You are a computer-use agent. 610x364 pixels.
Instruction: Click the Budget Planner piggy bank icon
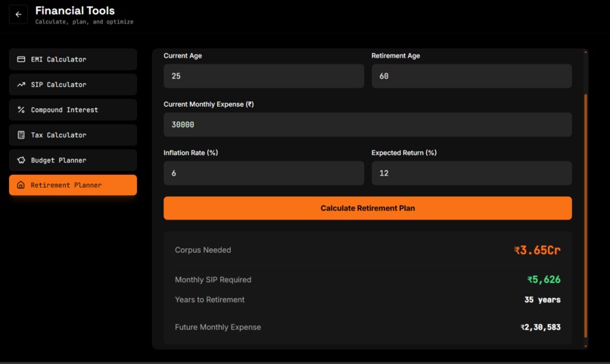[x=21, y=160]
